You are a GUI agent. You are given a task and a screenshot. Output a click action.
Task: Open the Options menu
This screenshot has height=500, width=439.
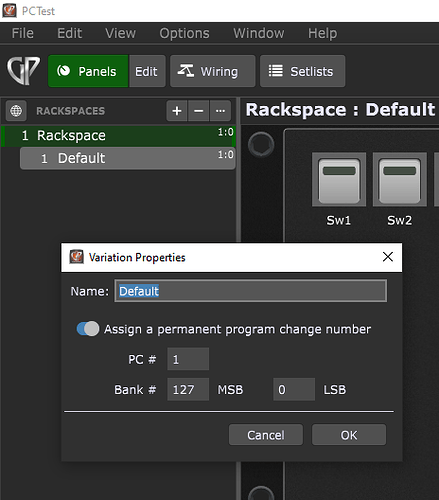[x=184, y=33]
